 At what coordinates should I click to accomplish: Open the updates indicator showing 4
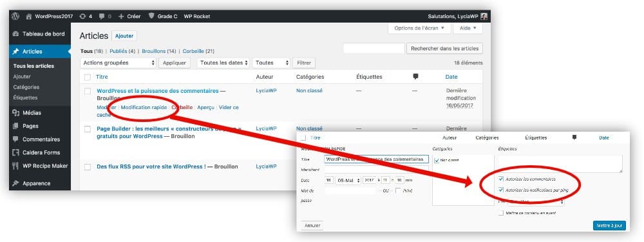point(86,17)
